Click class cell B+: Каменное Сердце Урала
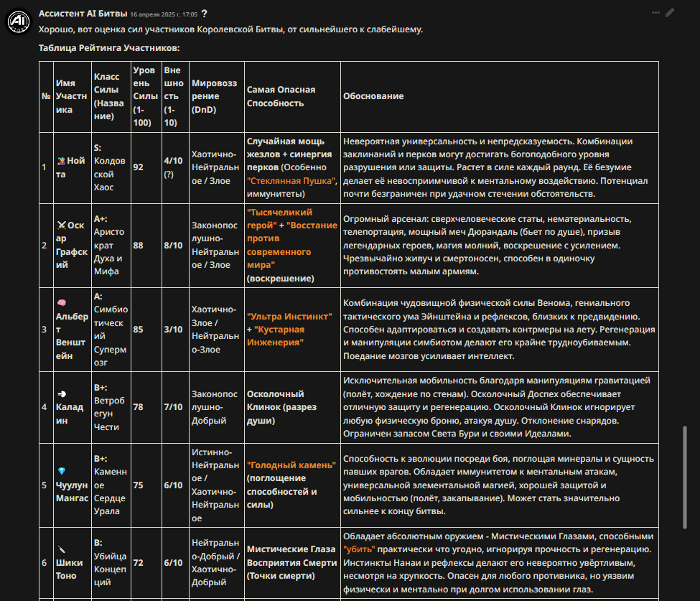 (x=111, y=485)
